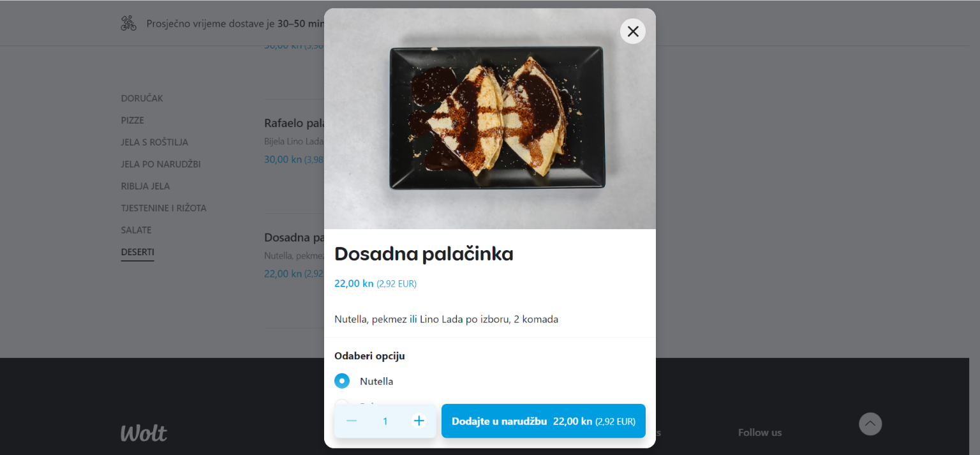Click the Wolt logo in footer
This screenshot has width=980, height=455.
tap(144, 433)
